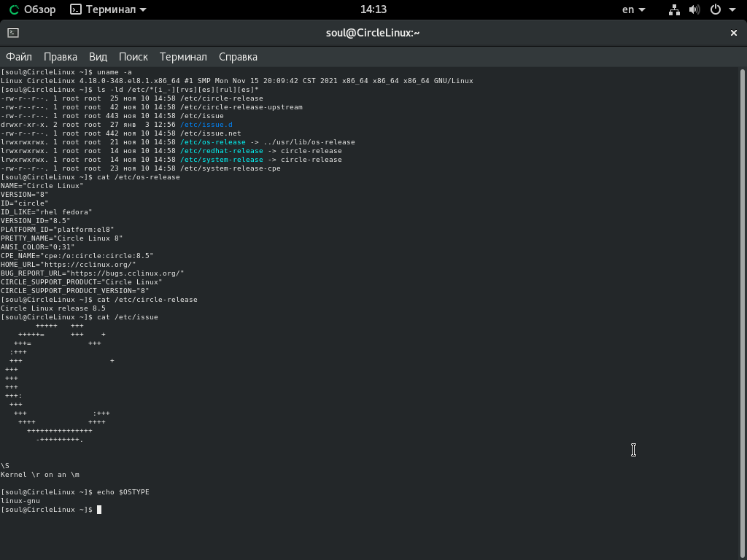Click the VERSION_ID="8.5" line
The image size is (747, 560).
tap(36, 221)
